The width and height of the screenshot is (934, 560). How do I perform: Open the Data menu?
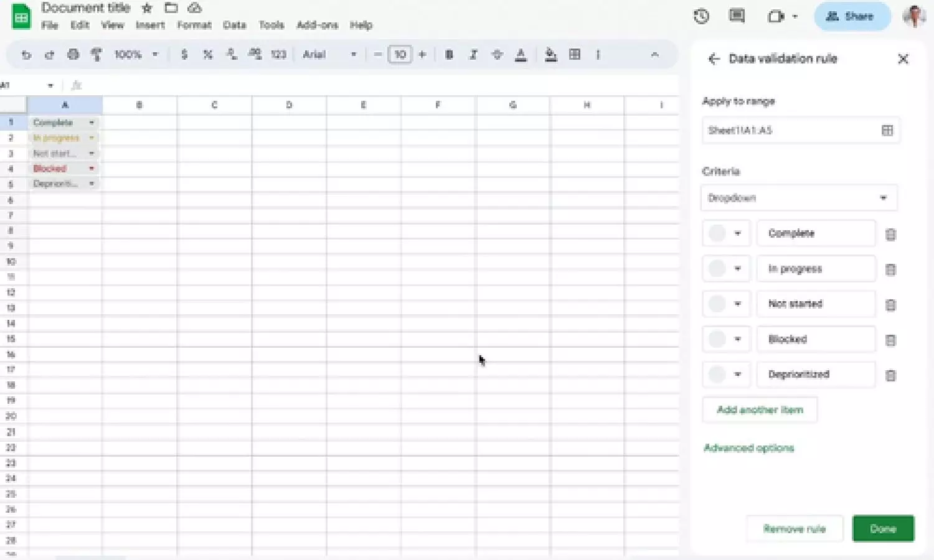[x=234, y=26]
